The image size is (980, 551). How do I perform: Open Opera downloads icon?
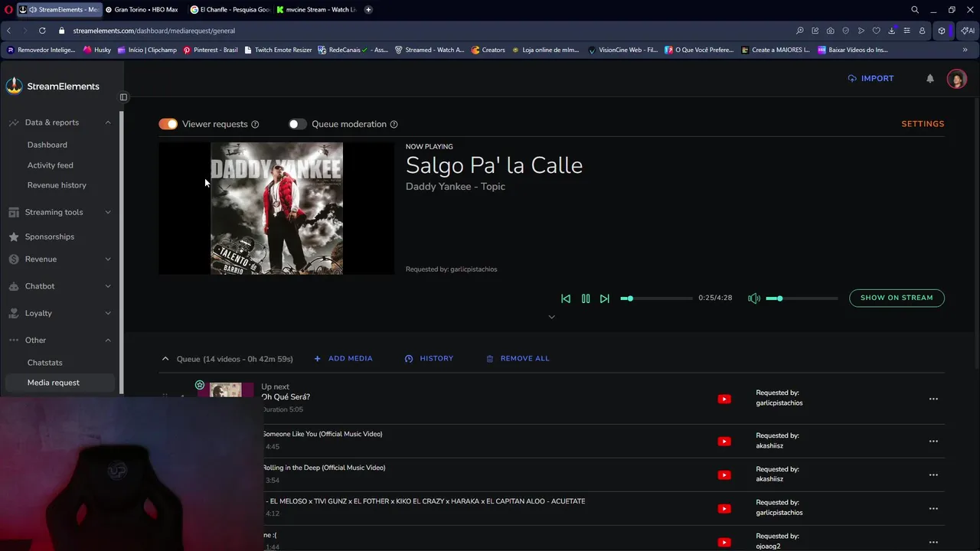[x=891, y=31]
